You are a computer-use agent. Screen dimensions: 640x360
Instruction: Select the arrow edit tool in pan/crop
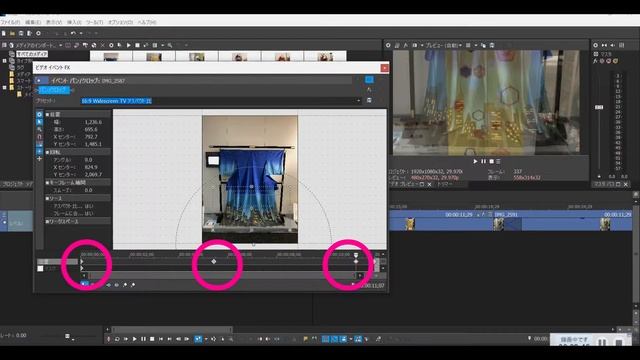(40, 122)
